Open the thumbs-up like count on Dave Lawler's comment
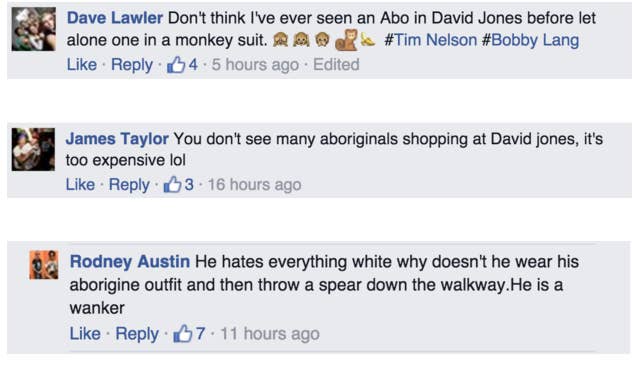639x365 pixels. pyautogui.click(x=182, y=64)
